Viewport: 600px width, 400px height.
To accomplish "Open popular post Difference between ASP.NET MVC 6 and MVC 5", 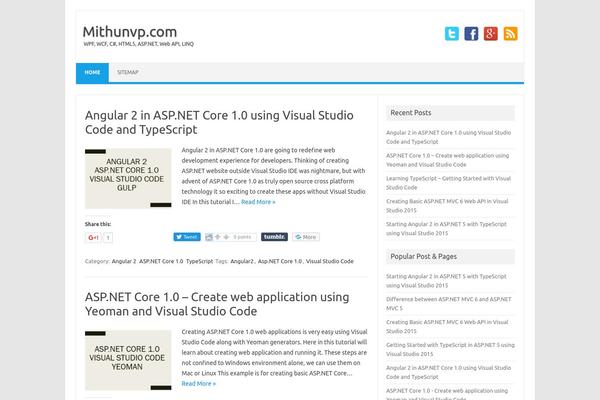I will click(448, 304).
